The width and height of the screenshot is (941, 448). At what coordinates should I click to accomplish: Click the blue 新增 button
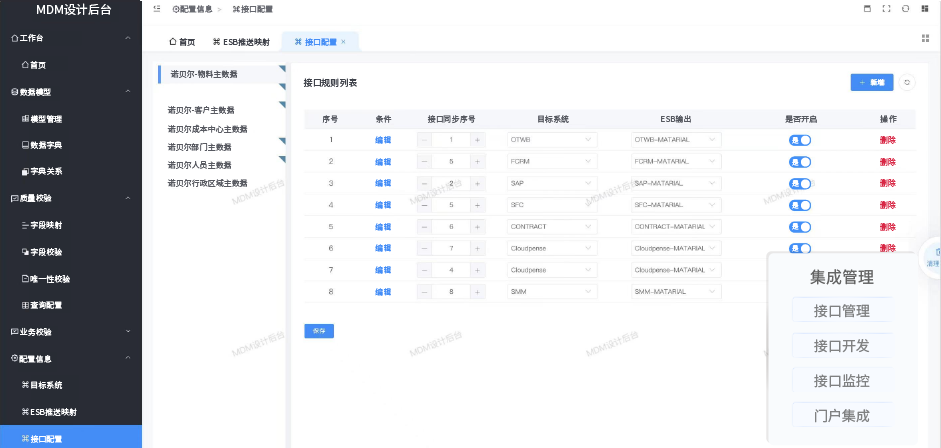tap(872, 83)
